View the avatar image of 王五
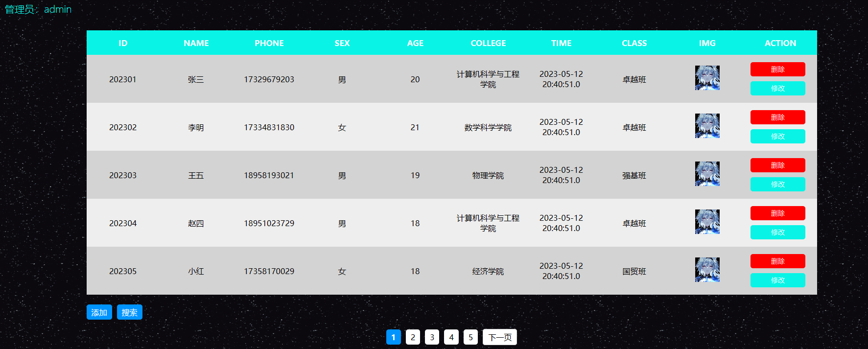 pyautogui.click(x=707, y=174)
